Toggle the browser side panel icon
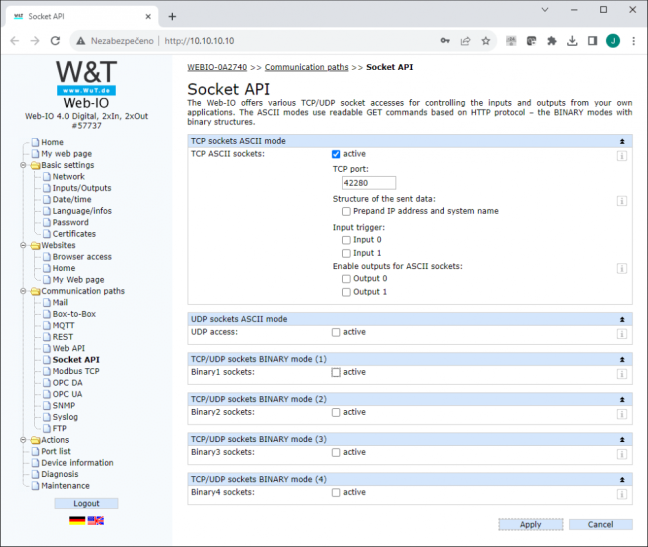The image size is (648, 547). pyautogui.click(x=592, y=40)
